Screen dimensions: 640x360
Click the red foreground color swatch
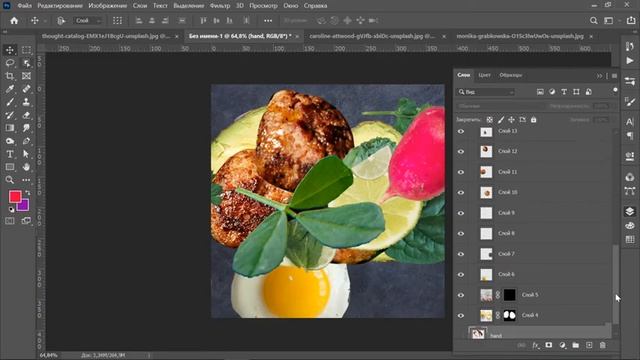(x=15, y=197)
